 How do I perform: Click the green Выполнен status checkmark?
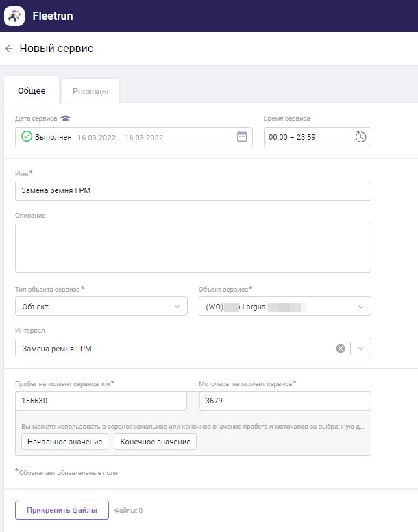[x=27, y=137]
